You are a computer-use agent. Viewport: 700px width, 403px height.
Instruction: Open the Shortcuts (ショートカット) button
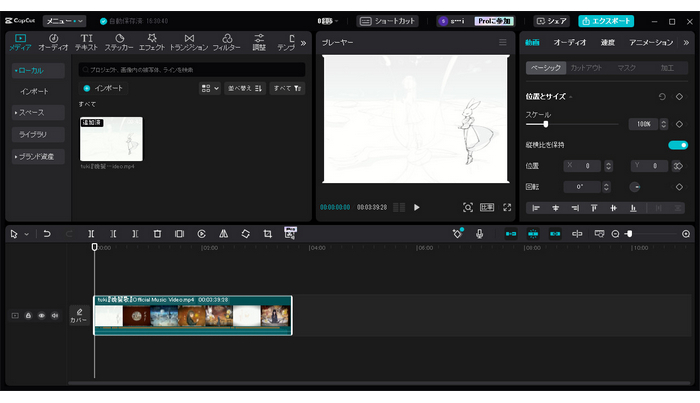pos(388,21)
